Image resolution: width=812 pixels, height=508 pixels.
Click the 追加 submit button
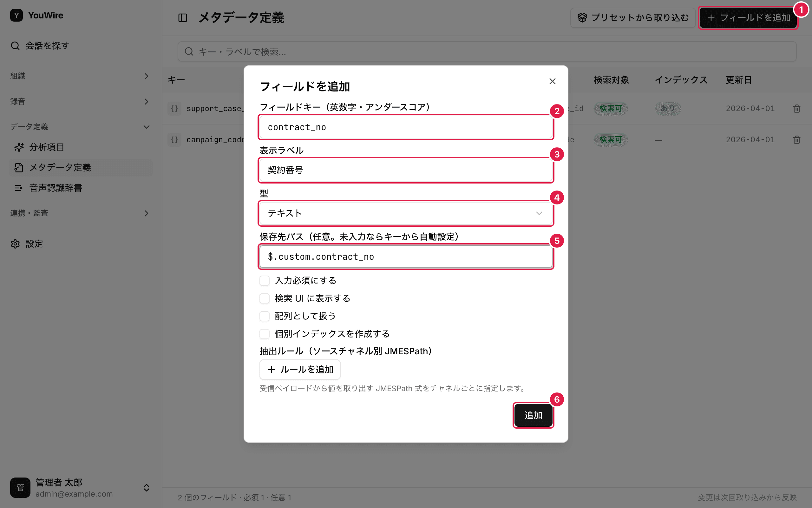[x=533, y=415]
